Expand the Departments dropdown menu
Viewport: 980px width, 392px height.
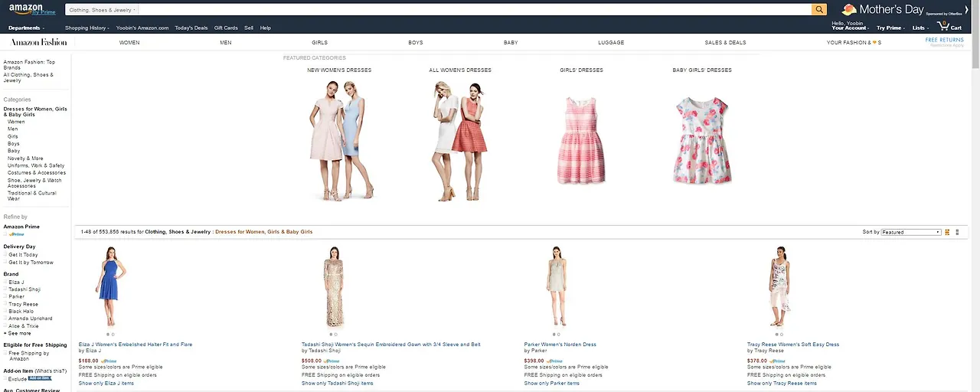pyautogui.click(x=25, y=28)
